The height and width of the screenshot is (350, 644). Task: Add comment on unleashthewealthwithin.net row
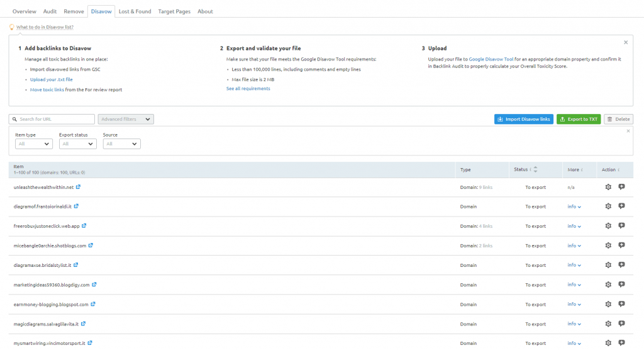(x=622, y=187)
